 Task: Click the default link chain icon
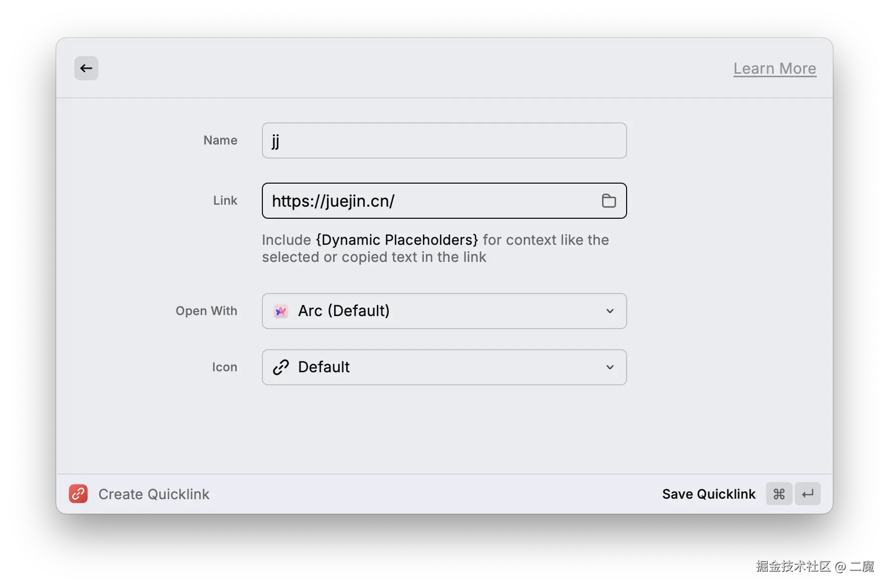coord(281,367)
